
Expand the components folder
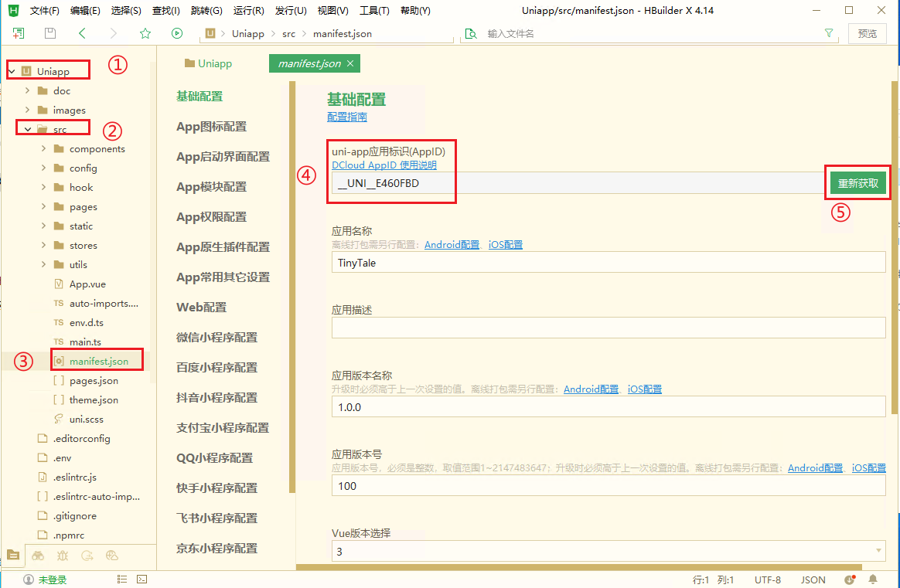coord(43,148)
